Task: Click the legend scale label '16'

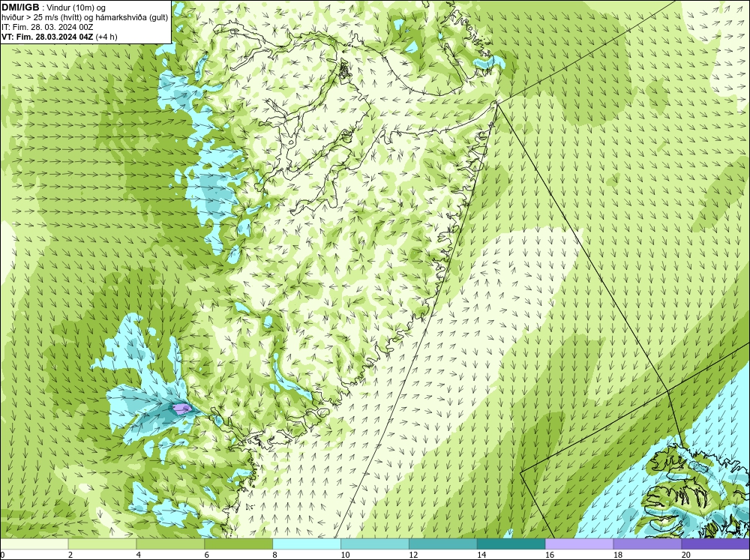Action: (x=550, y=555)
